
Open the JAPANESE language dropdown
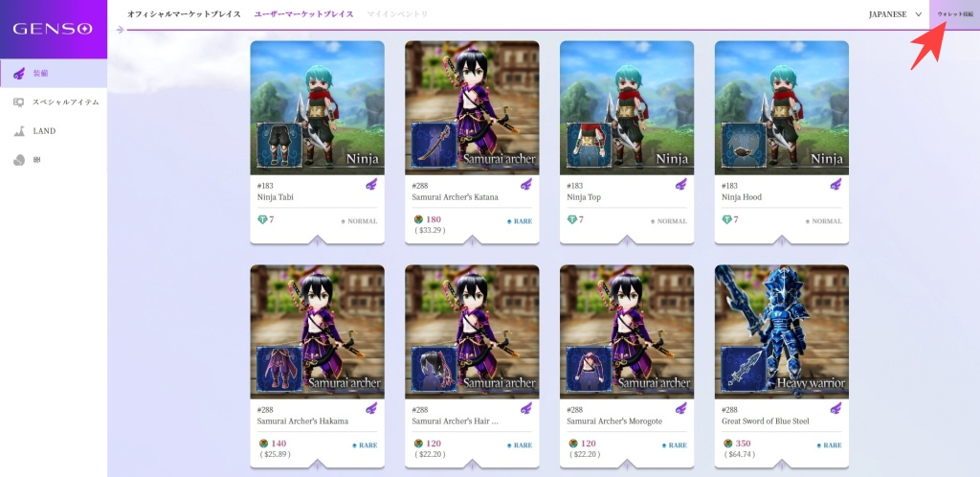(x=895, y=14)
